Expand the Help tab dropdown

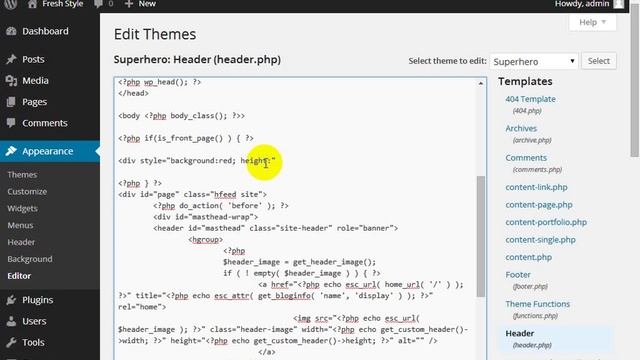[x=592, y=22]
